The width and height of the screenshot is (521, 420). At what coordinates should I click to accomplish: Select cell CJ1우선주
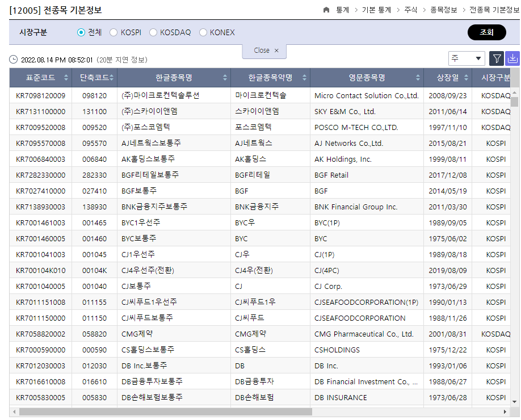174,254
